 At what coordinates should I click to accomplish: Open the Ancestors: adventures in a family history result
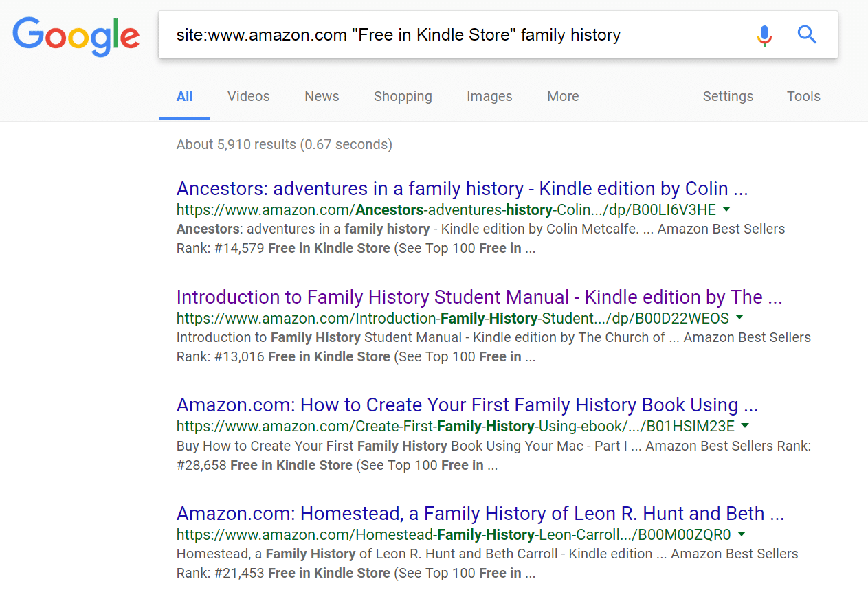(x=462, y=189)
